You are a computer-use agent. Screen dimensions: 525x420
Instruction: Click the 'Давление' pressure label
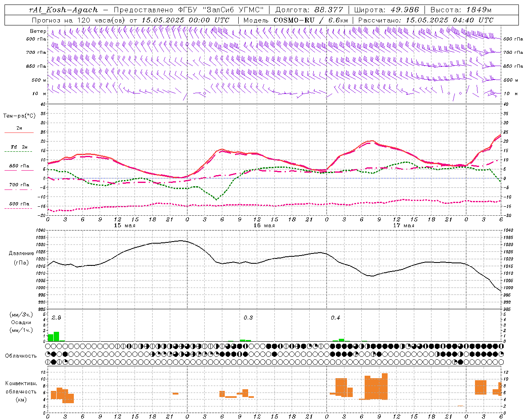[x=21, y=253]
